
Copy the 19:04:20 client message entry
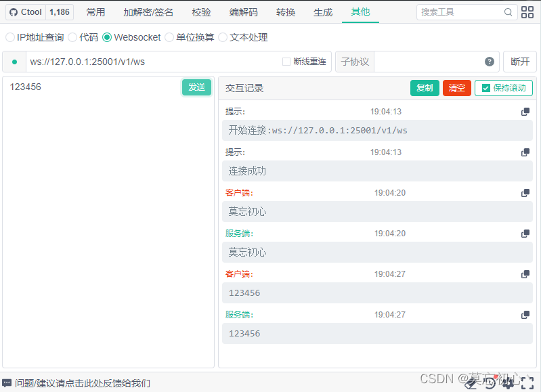(525, 193)
